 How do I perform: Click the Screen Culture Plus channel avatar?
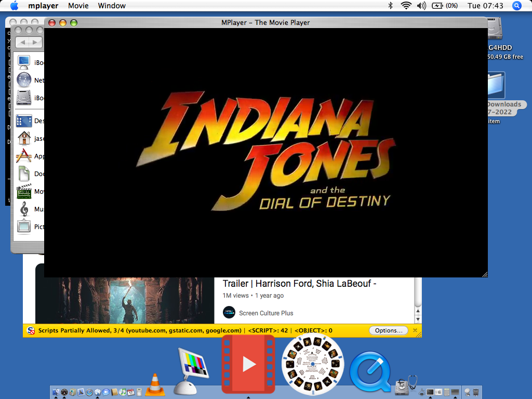(229, 312)
